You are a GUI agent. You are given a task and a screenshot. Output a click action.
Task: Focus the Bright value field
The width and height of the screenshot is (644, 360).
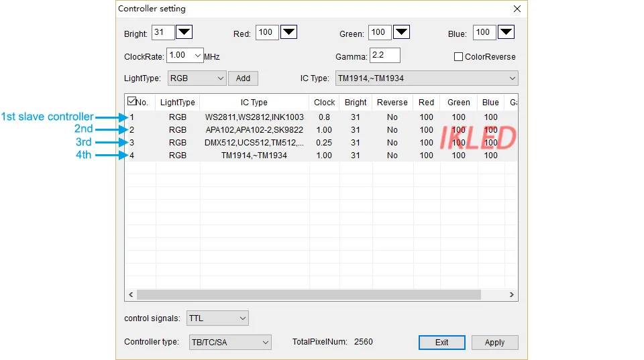pos(163,32)
